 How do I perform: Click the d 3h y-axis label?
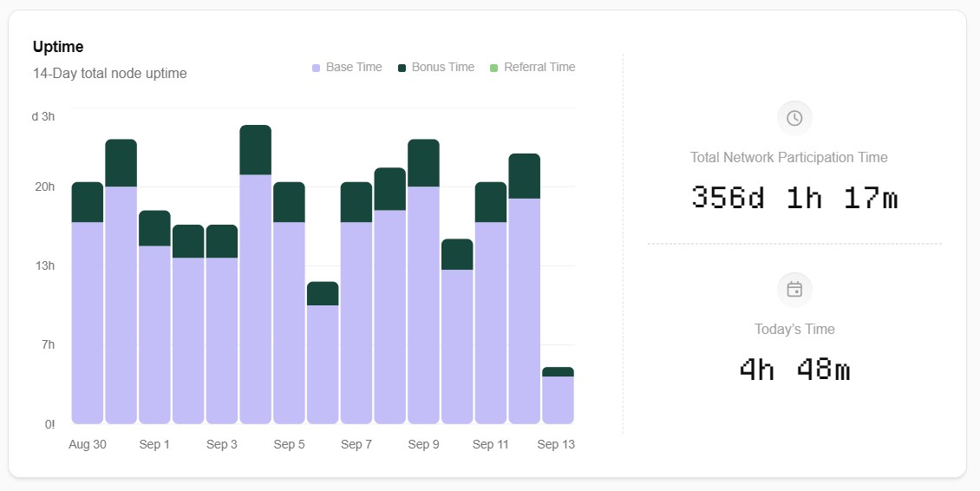tap(43, 116)
